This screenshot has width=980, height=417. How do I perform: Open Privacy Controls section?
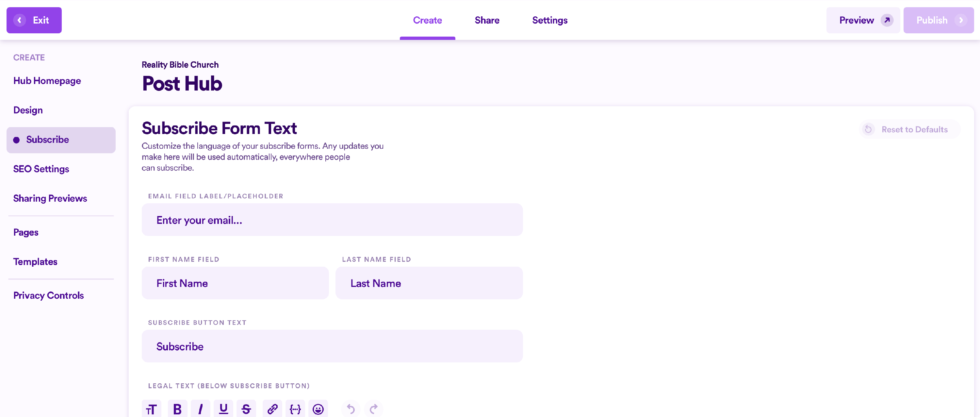coord(48,296)
